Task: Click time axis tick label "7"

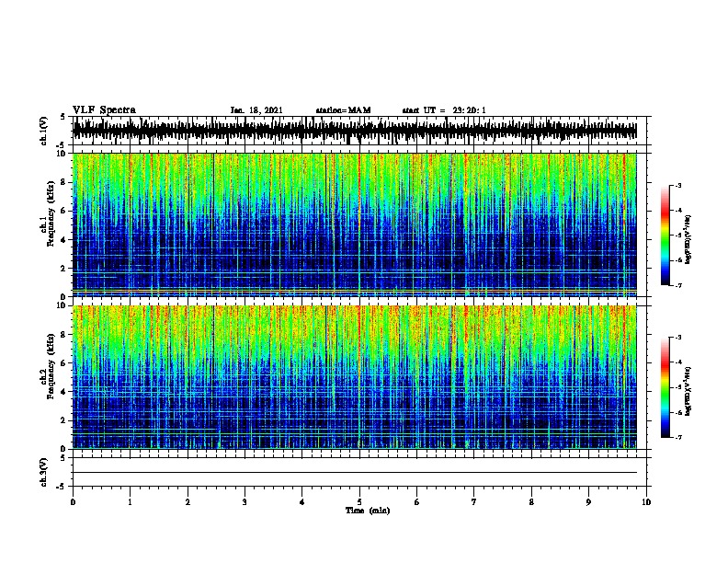Action: pos(474,502)
